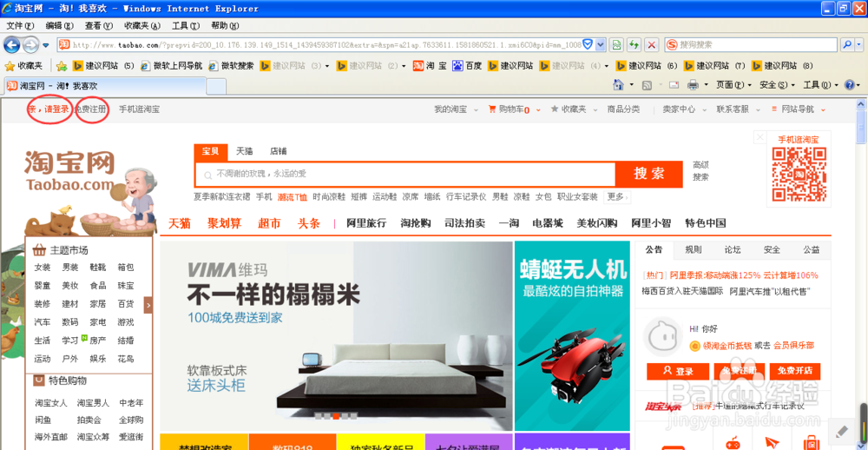The width and height of the screenshot is (868, 450).
Task: Click the 蜻蜓无人机 drone banner
Action: [572, 336]
